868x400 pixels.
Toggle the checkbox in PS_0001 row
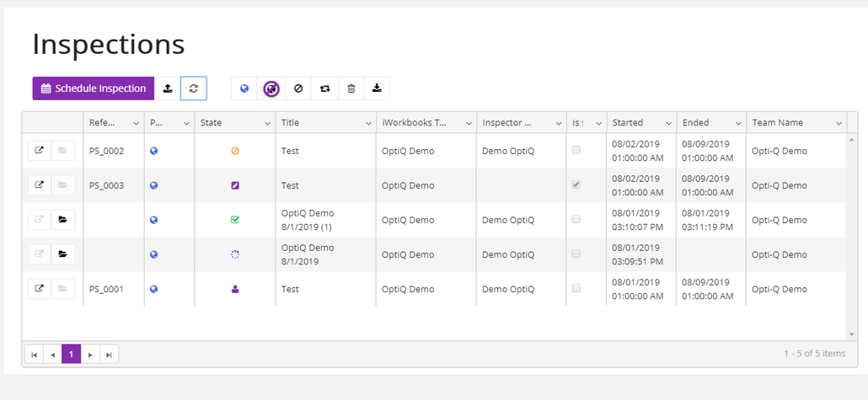[x=576, y=289]
